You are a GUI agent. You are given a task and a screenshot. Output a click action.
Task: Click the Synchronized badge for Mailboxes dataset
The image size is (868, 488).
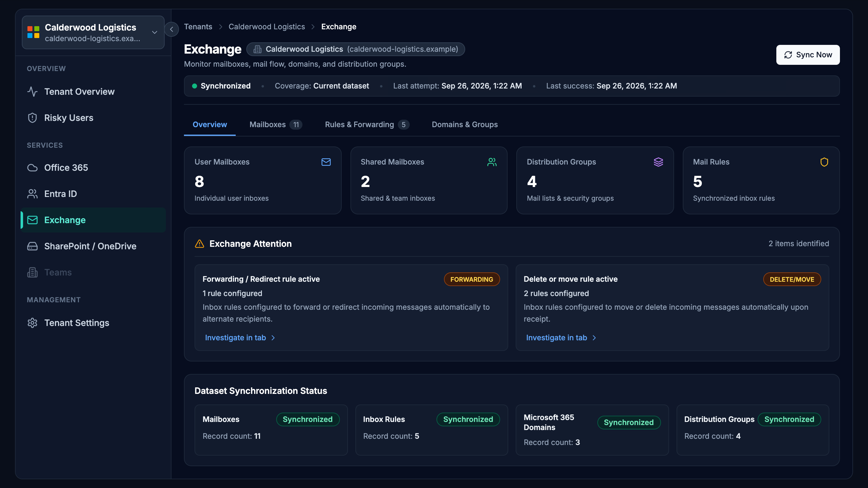308,419
